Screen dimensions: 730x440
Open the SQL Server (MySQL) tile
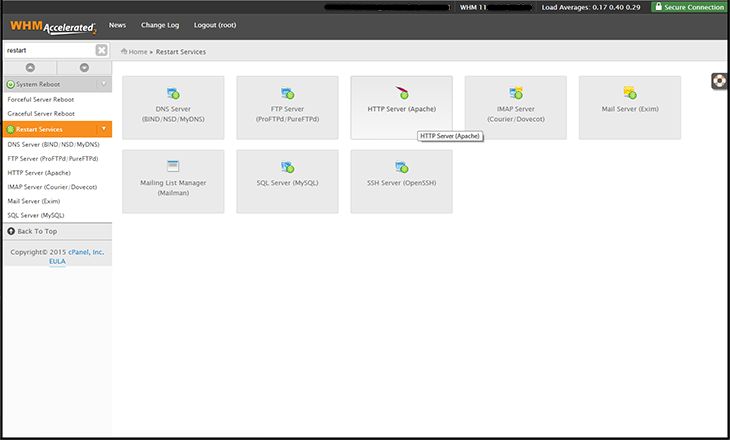(287, 181)
